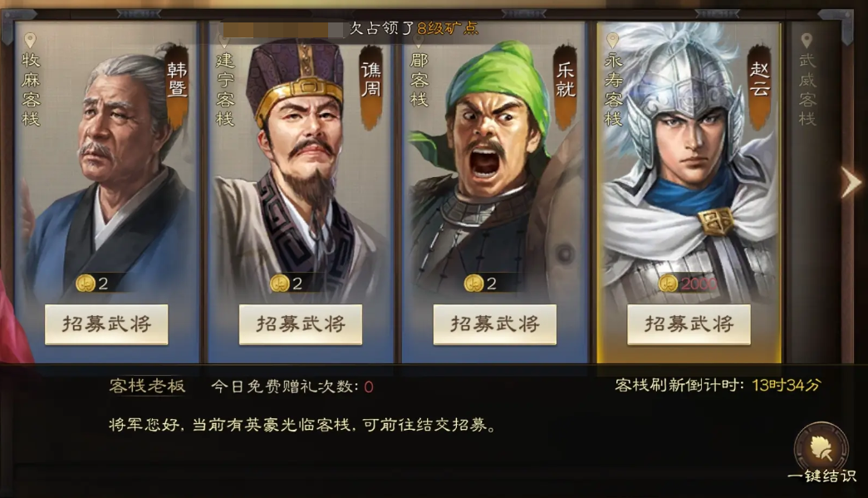Image resolution: width=868 pixels, height=498 pixels.
Task: Select 谯周 portrait card
Action: (301, 192)
